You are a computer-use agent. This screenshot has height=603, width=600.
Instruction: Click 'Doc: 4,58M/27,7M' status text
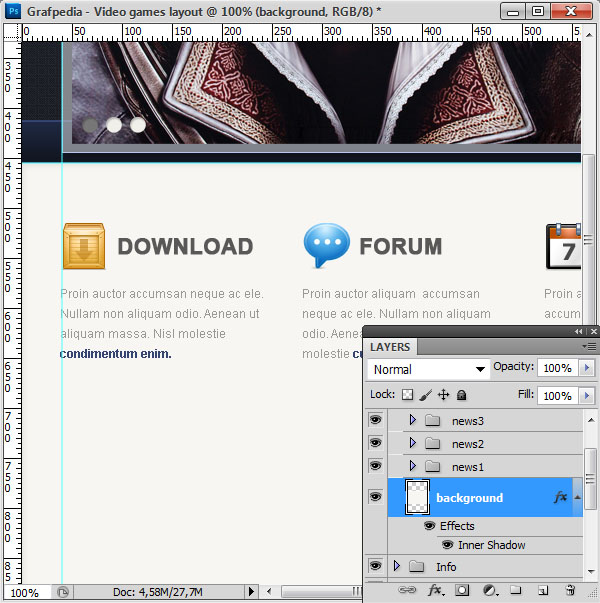[x=158, y=592]
